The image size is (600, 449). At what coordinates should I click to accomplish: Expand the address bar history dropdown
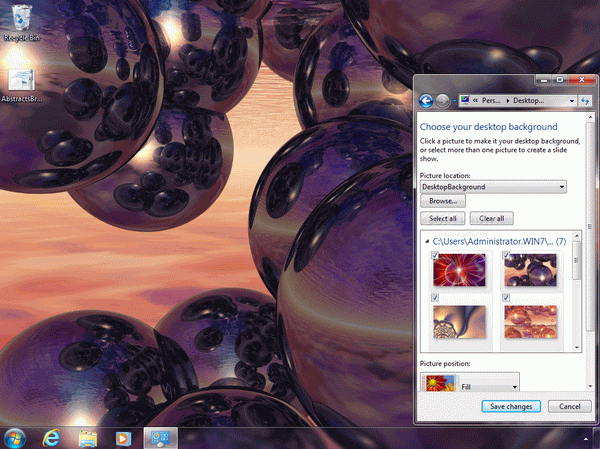pos(572,101)
